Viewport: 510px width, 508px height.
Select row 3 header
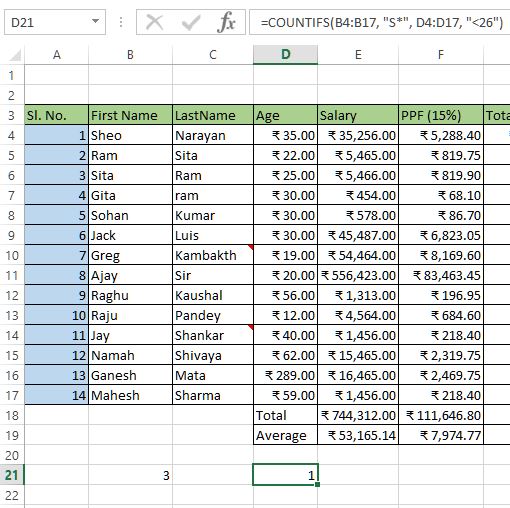pos(12,115)
